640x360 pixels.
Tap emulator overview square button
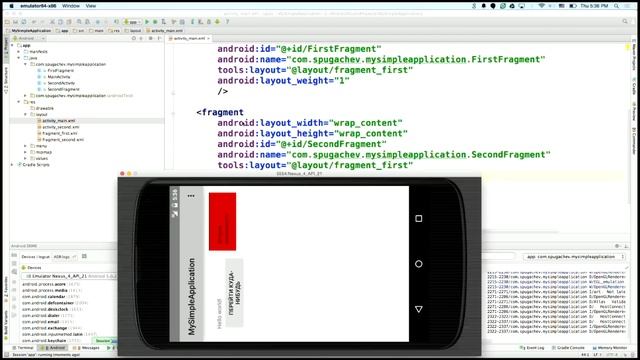click(418, 219)
